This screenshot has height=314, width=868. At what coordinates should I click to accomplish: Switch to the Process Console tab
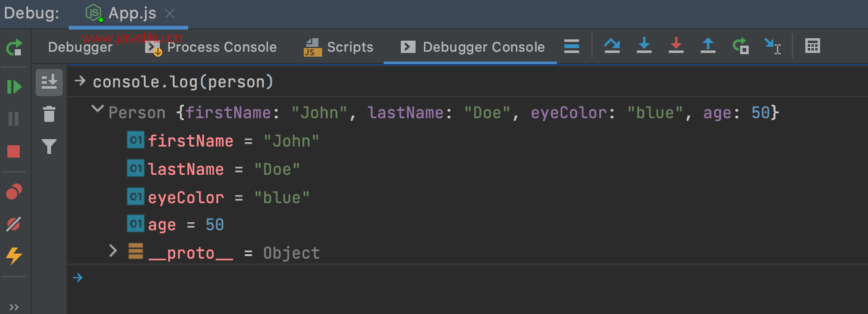coord(213,47)
